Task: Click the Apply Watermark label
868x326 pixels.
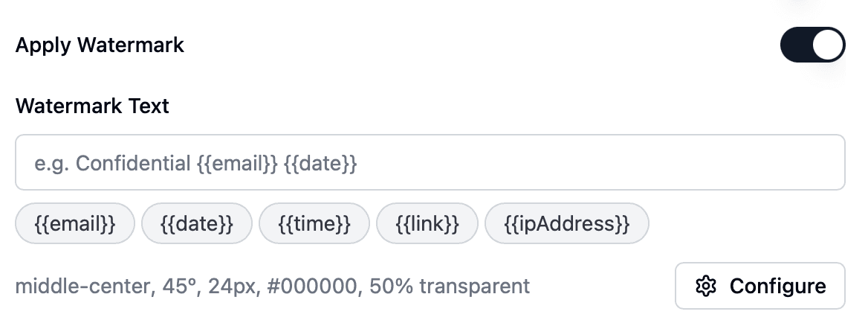Action: coord(100,45)
